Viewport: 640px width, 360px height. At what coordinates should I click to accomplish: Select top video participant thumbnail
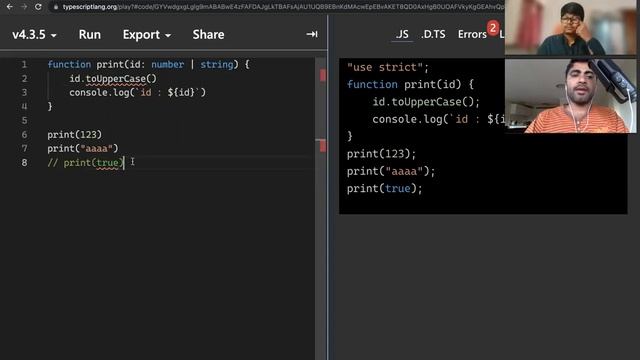570,27
